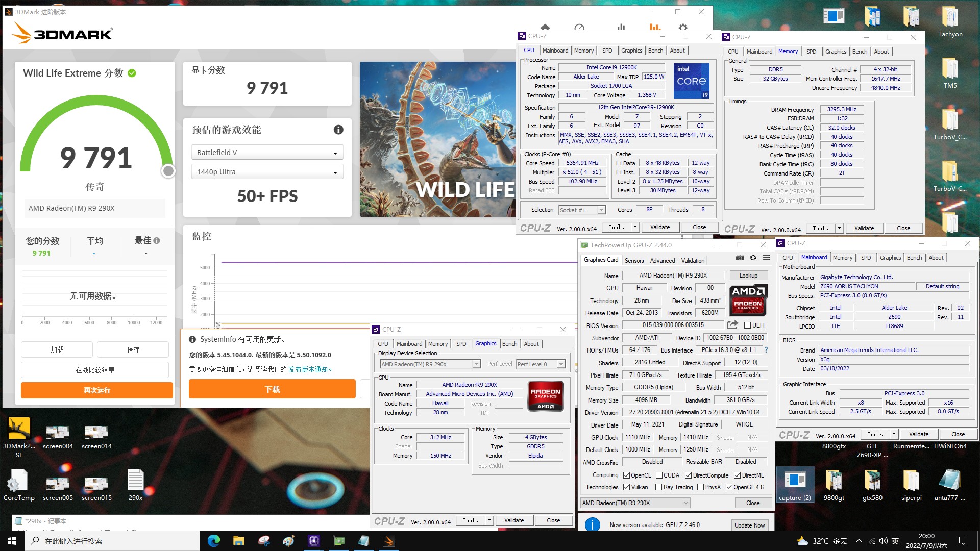Screen dimensions: 980x551
Task: Switch to the Validation tab in GPU-Z
Action: [693, 260]
